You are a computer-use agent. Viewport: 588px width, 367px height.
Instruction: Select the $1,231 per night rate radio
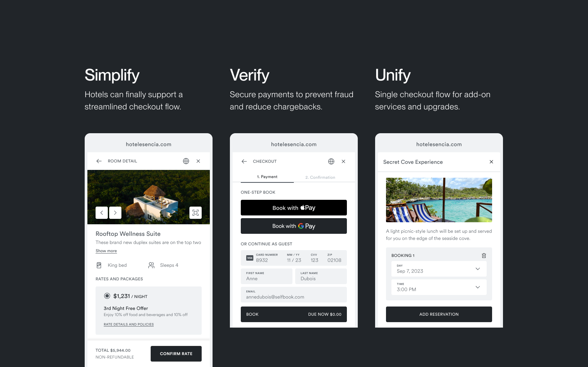(107, 296)
